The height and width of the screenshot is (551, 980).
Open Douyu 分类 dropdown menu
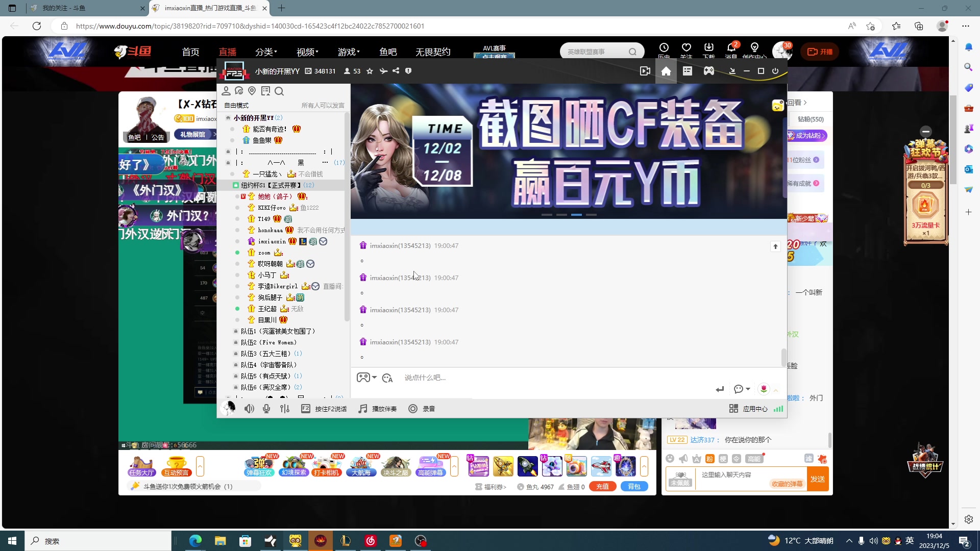click(x=266, y=52)
